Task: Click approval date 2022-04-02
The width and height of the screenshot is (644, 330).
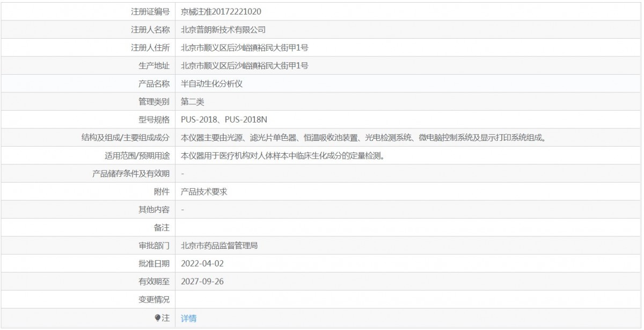Action: (x=202, y=263)
